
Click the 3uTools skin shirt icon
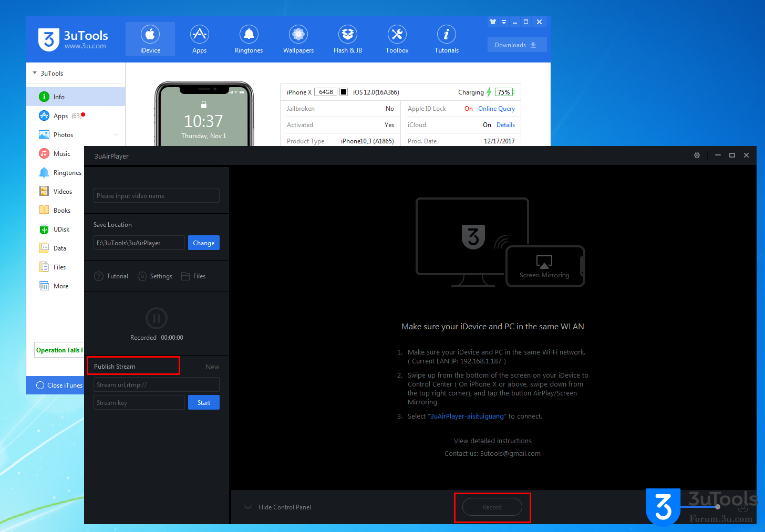[x=493, y=22]
